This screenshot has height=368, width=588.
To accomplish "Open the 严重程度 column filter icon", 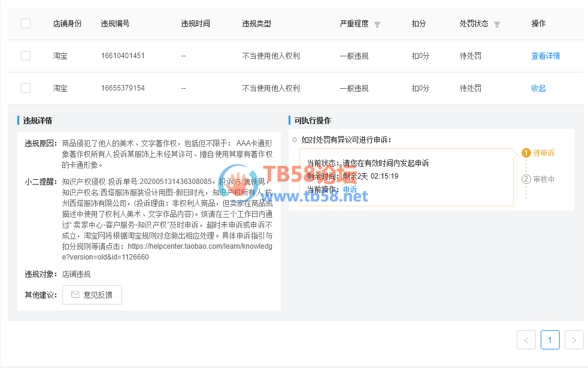I will 377,25.
